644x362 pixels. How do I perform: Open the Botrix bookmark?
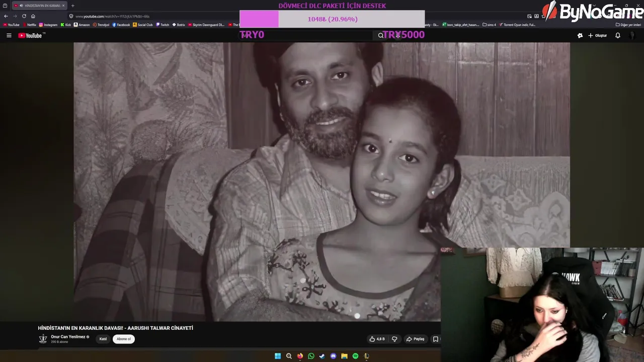pos(179,25)
